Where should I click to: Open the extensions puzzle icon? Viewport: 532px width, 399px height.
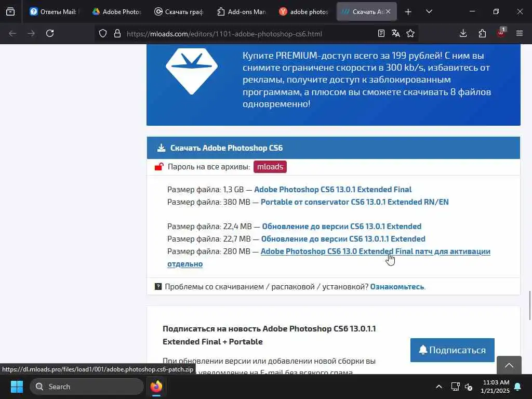pos(482,33)
